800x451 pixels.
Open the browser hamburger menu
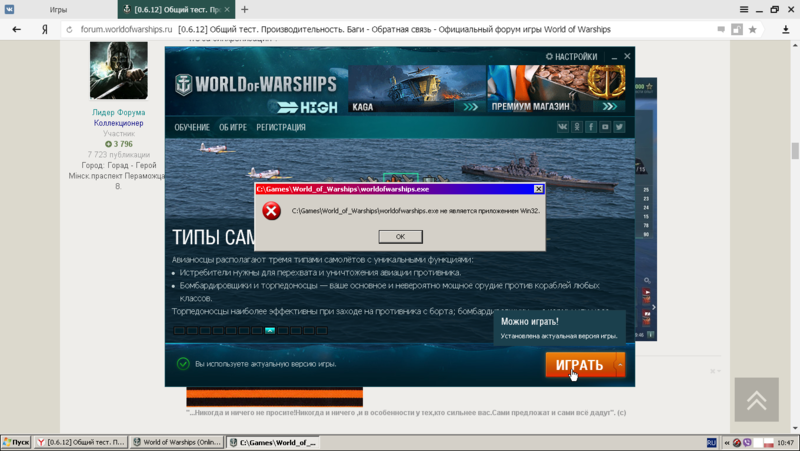tap(744, 9)
